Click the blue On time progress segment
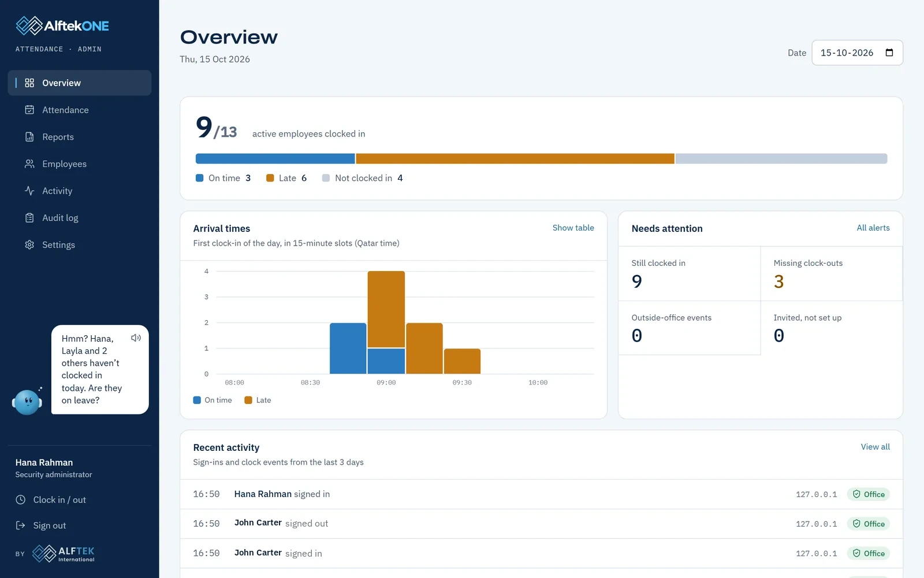924x578 pixels. (275, 158)
